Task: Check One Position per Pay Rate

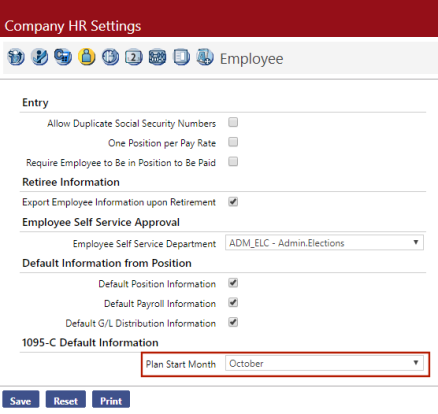Action: pyautogui.click(x=233, y=142)
